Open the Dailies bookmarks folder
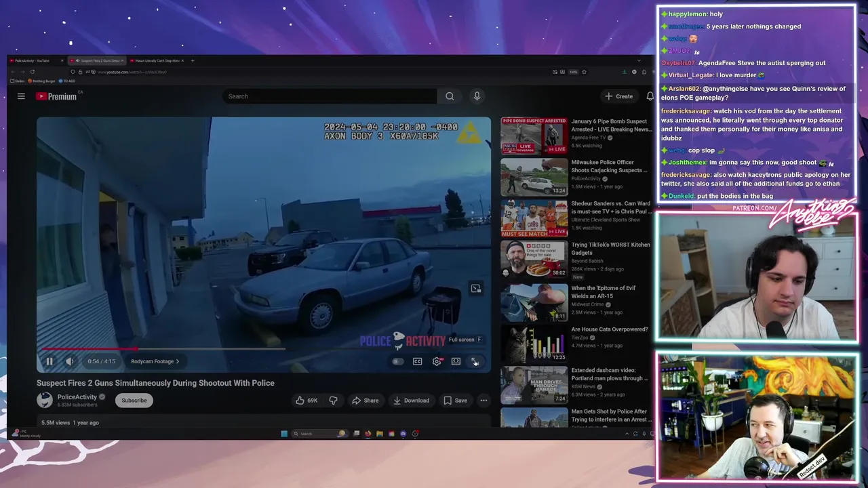Image resolution: width=868 pixels, height=488 pixels. 18,81
